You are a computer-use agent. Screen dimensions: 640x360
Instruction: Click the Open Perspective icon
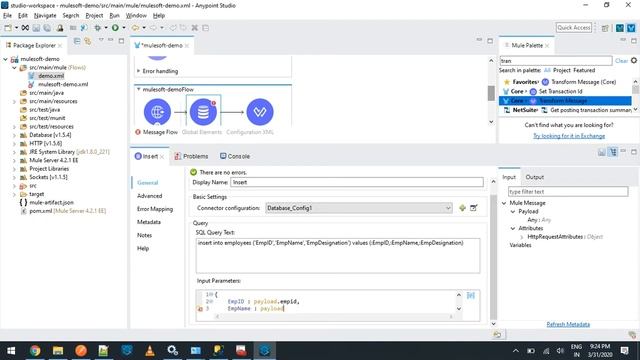(605, 28)
